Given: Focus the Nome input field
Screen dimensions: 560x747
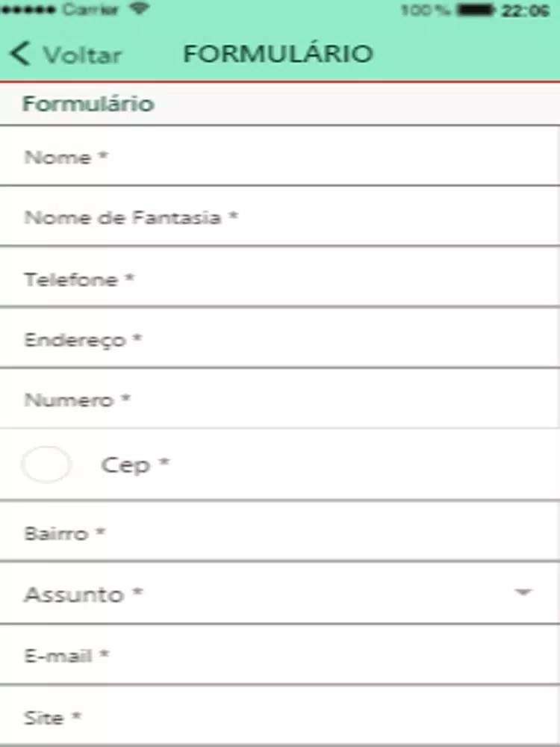Looking at the screenshot, I should (280, 156).
